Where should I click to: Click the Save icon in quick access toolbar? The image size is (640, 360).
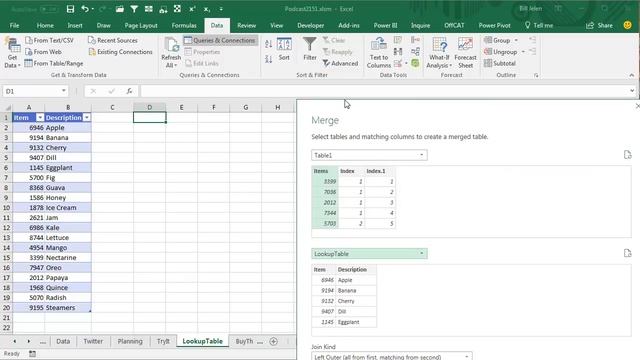pyautogui.click(x=70, y=9)
